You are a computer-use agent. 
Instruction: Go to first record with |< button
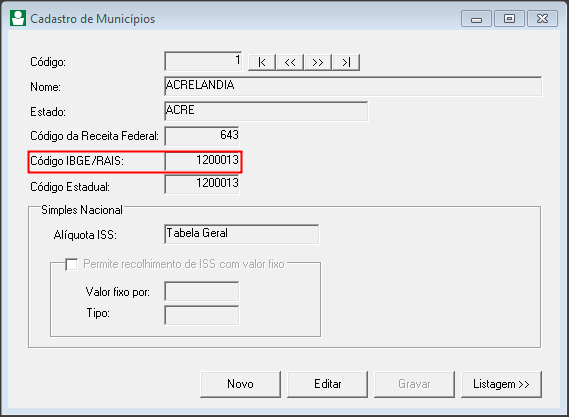pyautogui.click(x=262, y=62)
